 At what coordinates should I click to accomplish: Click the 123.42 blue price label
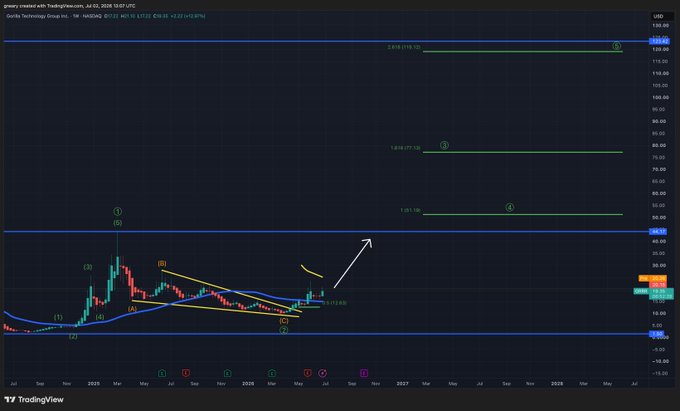pos(658,41)
